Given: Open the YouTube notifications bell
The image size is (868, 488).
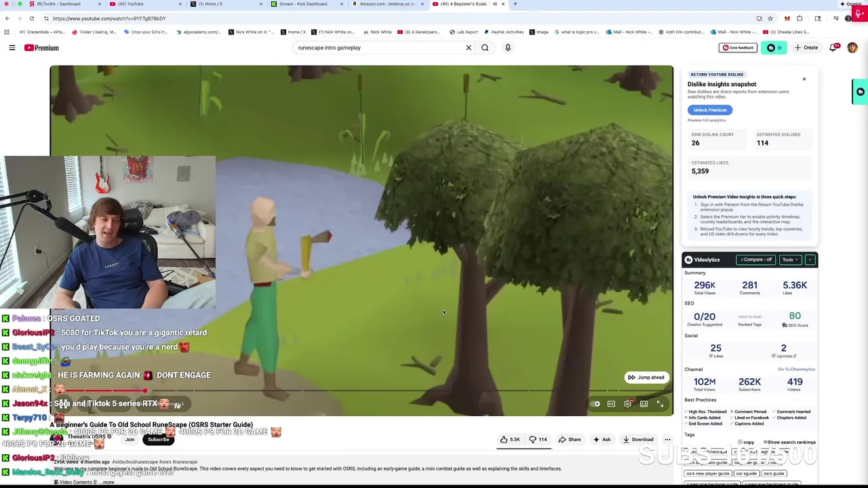Looking at the screenshot, I should (833, 47).
